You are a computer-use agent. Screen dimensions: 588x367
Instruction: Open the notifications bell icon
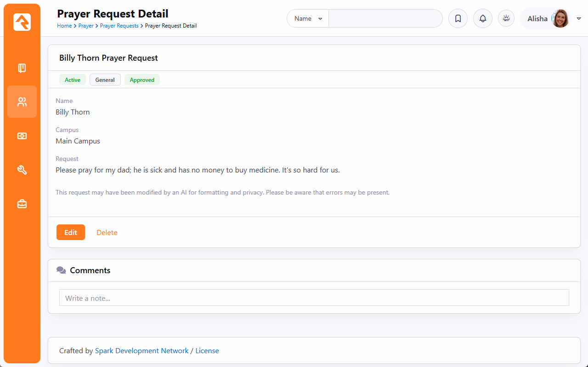click(x=482, y=19)
